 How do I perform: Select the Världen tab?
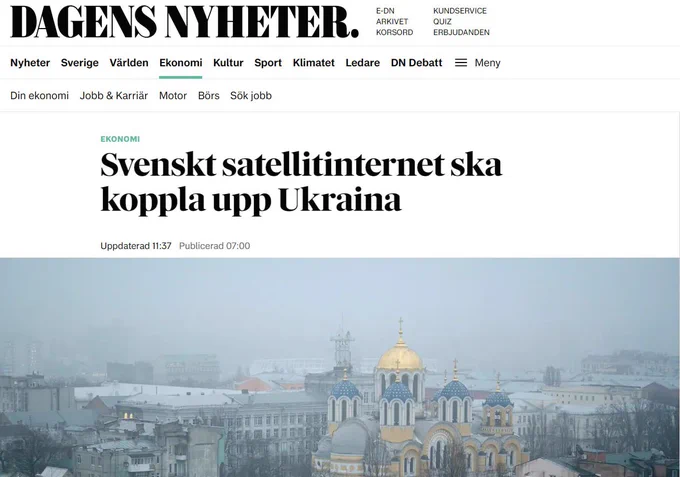(129, 63)
